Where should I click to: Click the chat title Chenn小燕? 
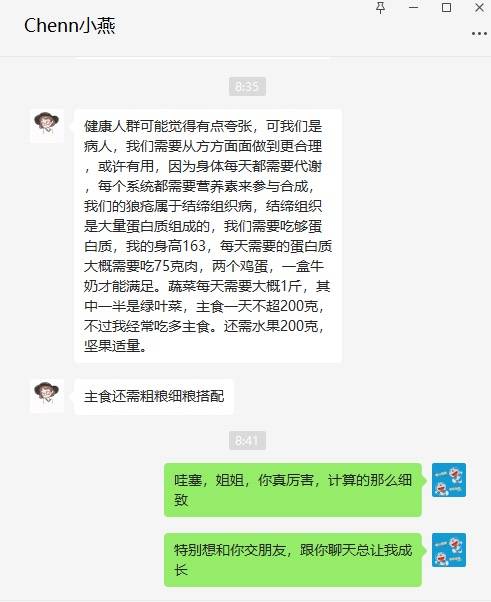tap(69, 26)
